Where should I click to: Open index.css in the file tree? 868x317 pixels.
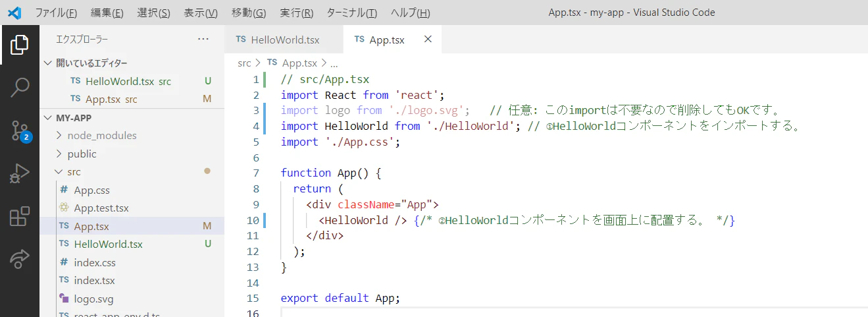pos(132,262)
